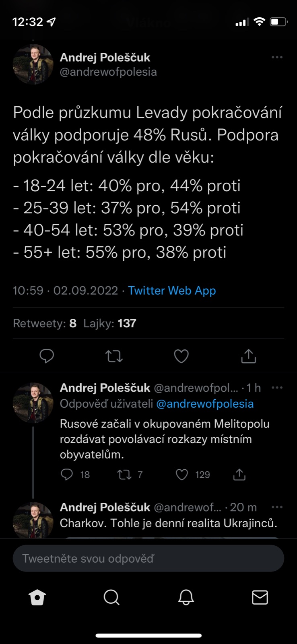
Task: Open @andrewofpolesia mention link in reply
Action: tap(205, 404)
